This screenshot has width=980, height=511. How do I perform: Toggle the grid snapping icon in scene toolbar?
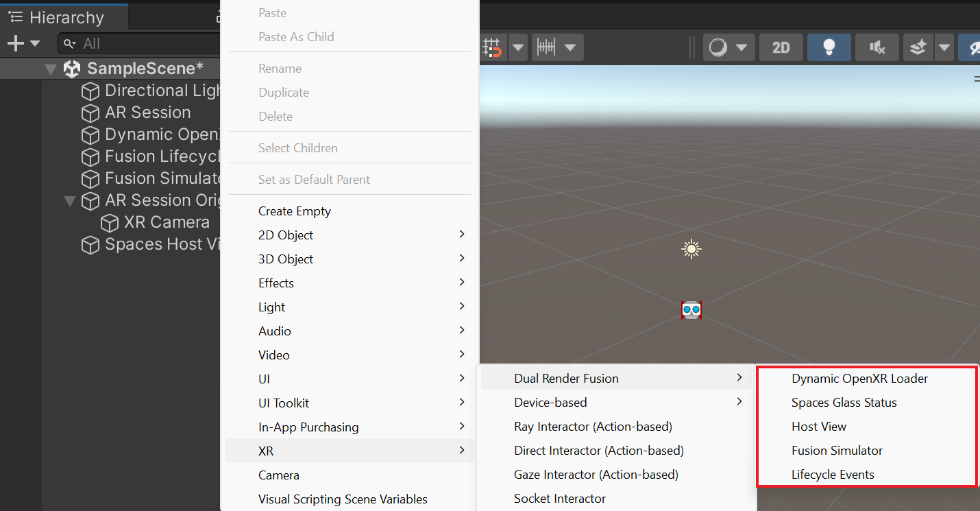[x=492, y=47]
